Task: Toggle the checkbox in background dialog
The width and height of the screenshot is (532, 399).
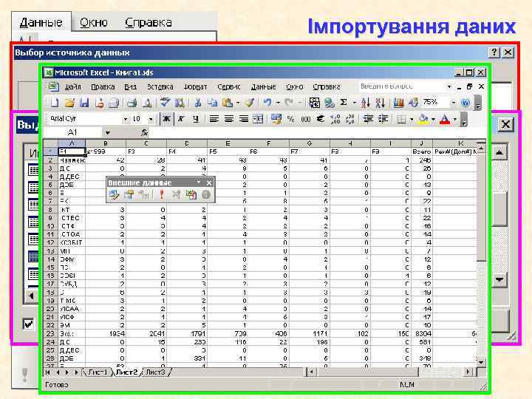Action: [29, 324]
